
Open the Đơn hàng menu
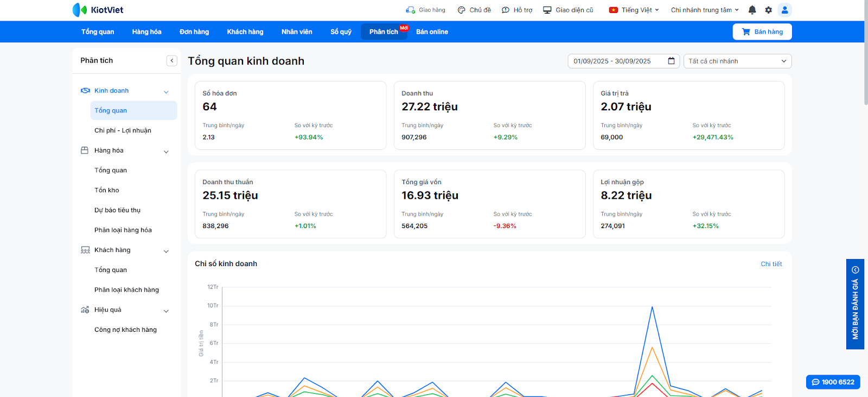(x=194, y=31)
